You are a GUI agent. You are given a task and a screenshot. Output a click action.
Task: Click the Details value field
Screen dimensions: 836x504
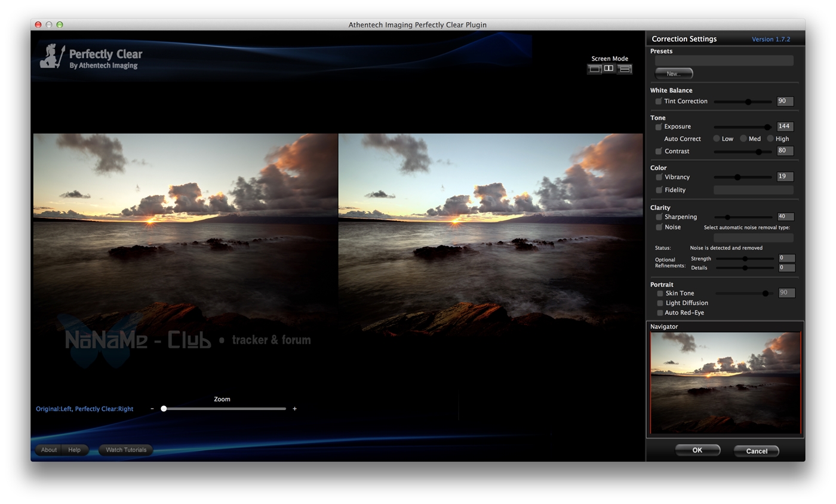[786, 268]
